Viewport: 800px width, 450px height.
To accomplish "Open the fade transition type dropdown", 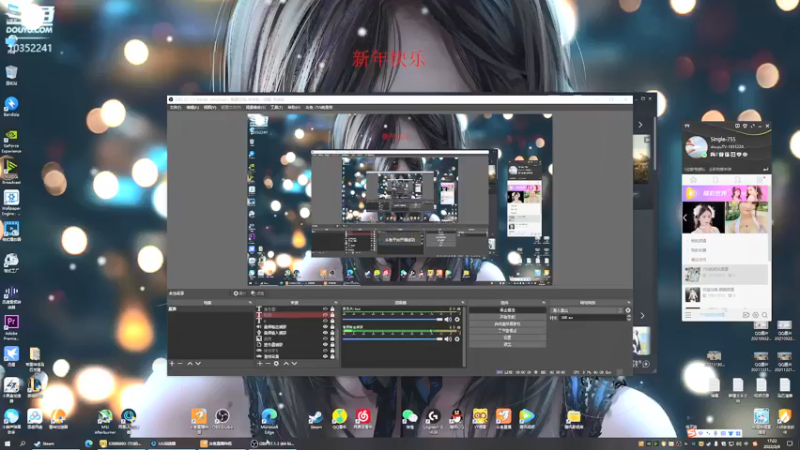I will click(x=587, y=310).
